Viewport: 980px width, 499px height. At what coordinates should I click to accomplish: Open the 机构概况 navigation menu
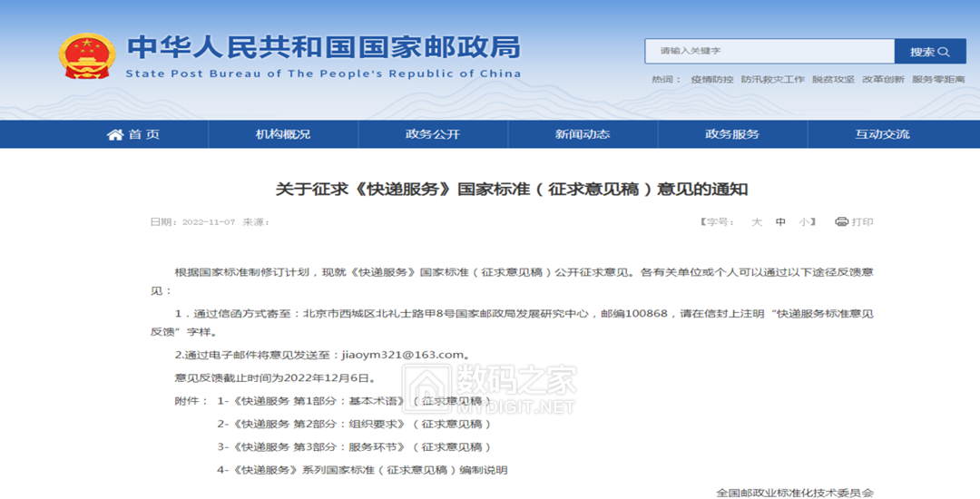click(283, 134)
